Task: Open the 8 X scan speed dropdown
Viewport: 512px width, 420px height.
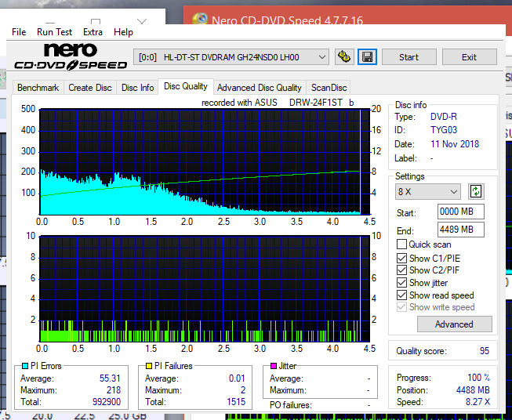Action: click(428, 191)
